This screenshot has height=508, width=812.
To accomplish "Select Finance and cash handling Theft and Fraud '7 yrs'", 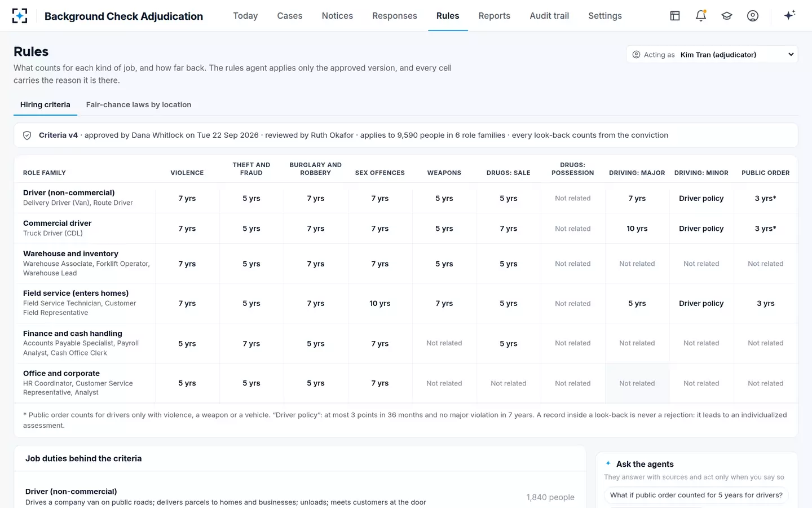I will pyautogui.click(x=251, y=343).
